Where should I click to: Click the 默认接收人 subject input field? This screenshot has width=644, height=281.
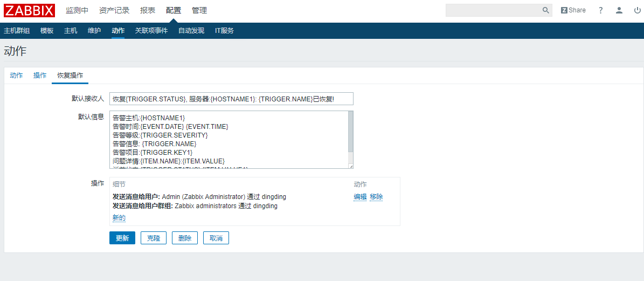(x=231, y=99)
